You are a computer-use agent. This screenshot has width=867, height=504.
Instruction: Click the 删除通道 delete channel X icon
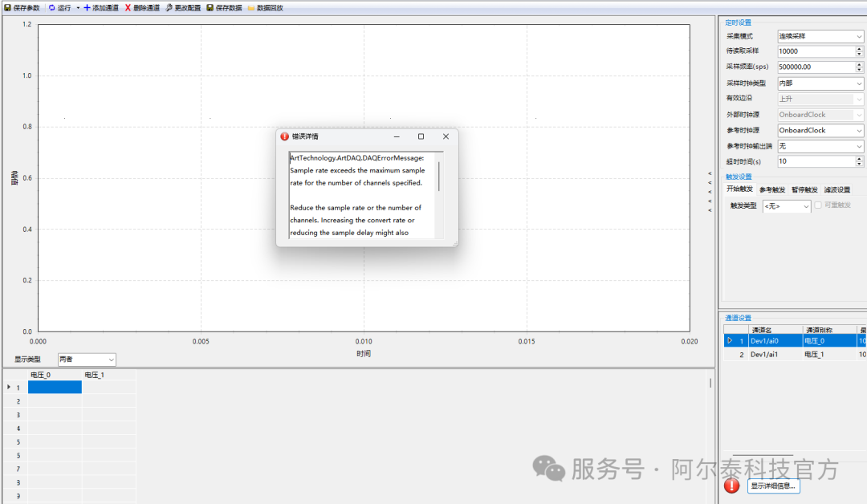coord(128,7)
